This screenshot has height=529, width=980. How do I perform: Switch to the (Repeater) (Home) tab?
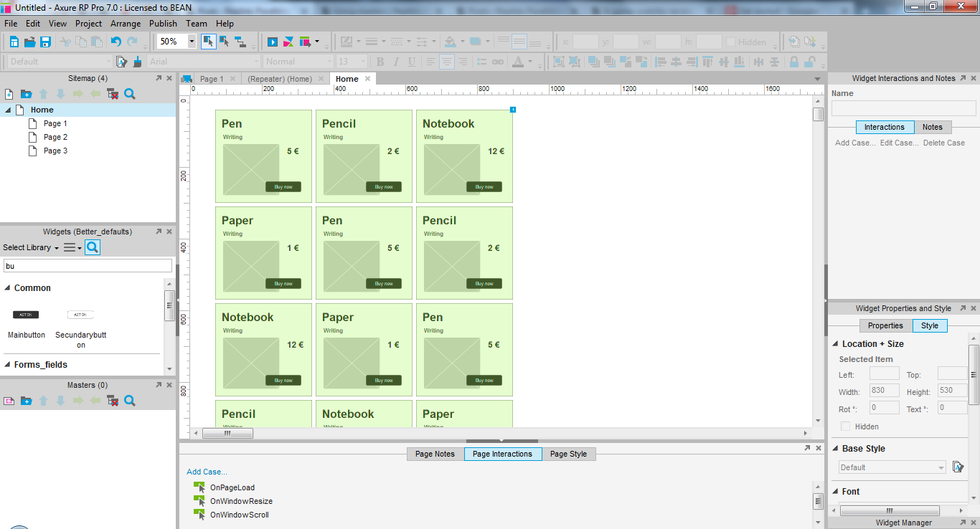click(280, 79)
